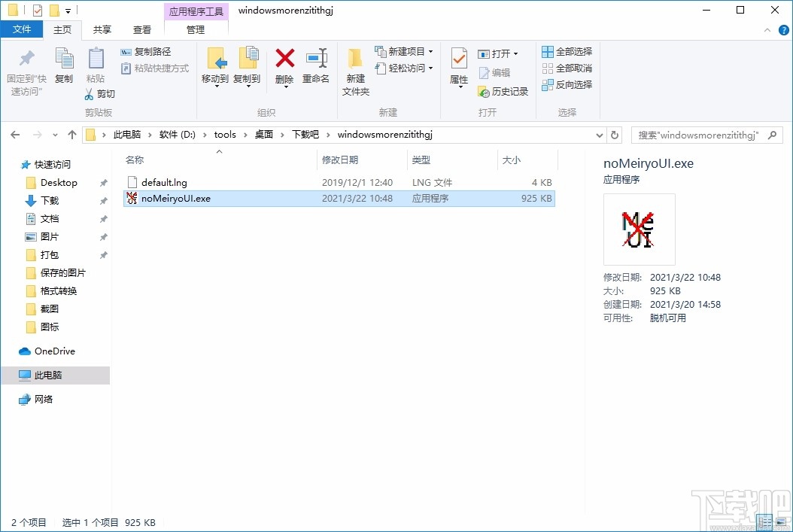Click 全部取消 to clear selection
Viewport: 793px width, 532px height.
pyautogui.click(x=567, y=68)
